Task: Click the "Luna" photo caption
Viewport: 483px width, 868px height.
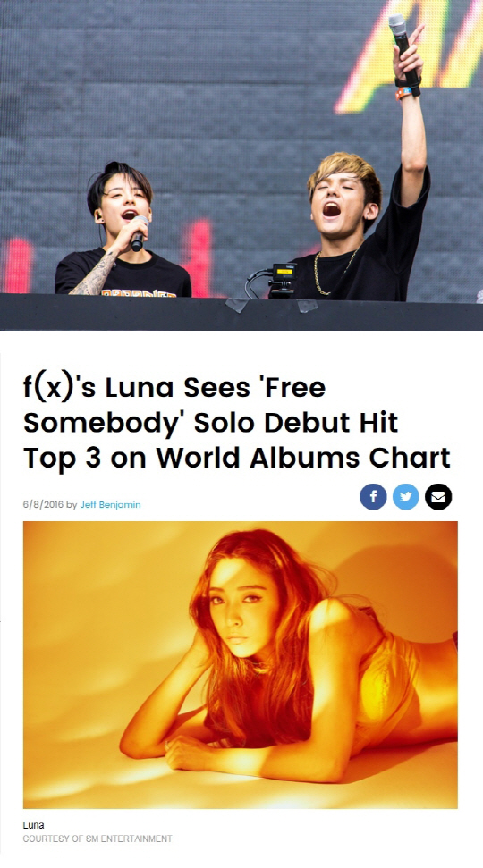Action: click(x=33, y=825)
